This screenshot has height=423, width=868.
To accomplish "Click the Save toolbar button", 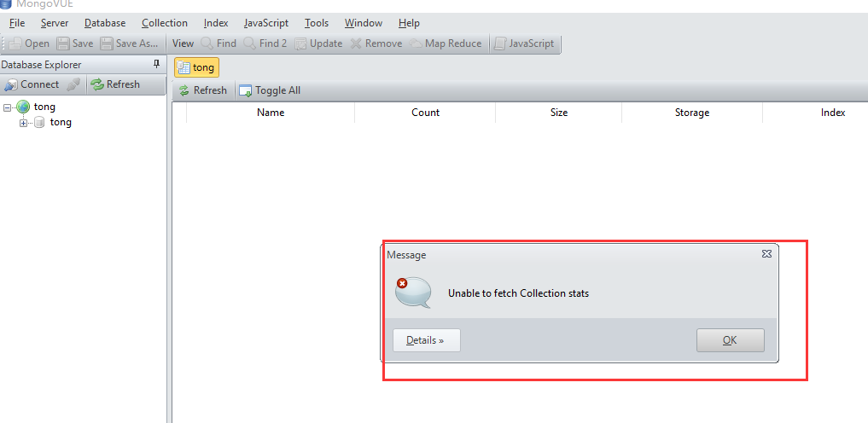I will [x=75, y=43].
